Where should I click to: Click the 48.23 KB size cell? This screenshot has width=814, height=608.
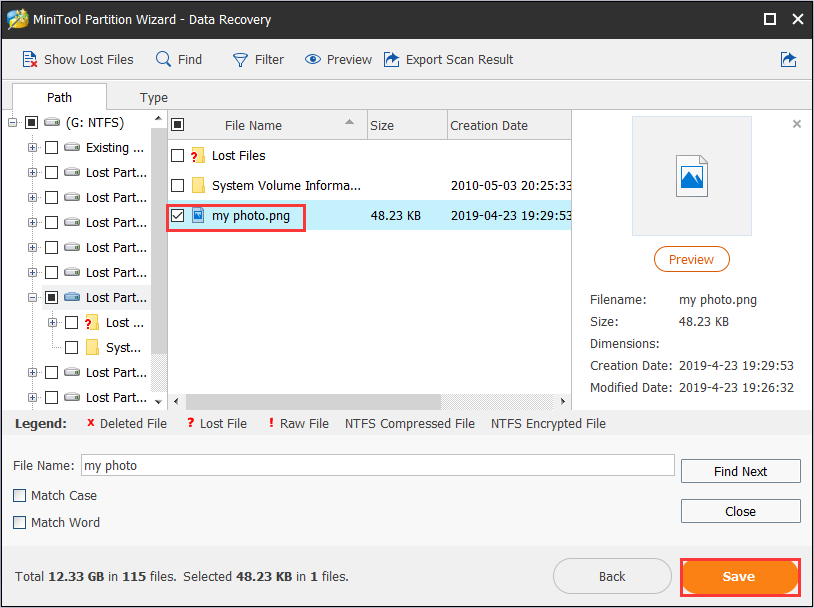click(x=396, y=215)
